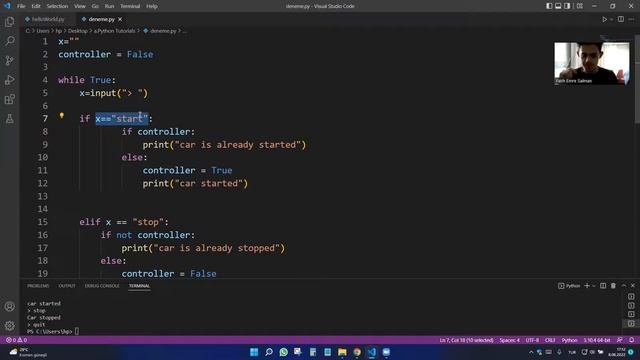Switch to the OUTPUT panel tab
The image size is (640, 360).
click(x=67, y=286)
